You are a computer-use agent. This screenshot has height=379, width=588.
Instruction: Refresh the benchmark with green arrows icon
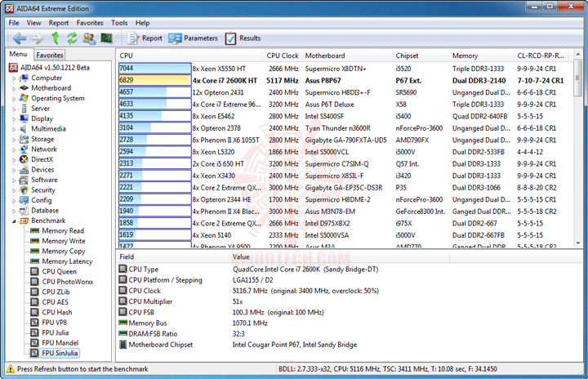72,38
